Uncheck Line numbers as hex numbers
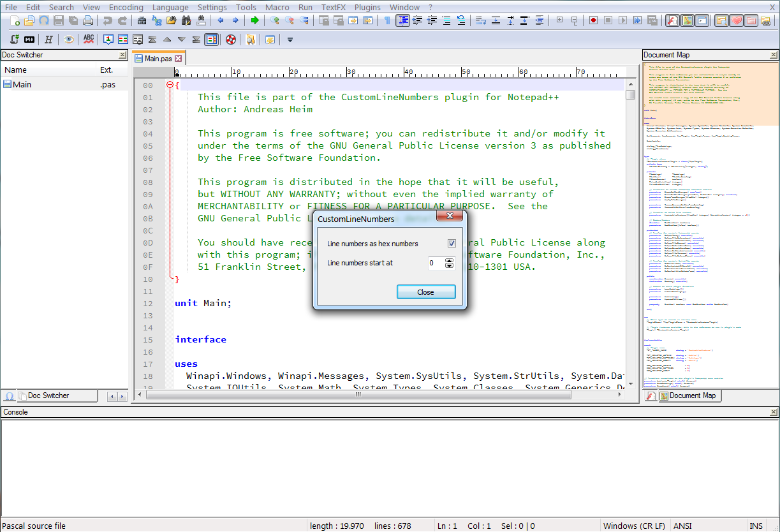This screenshot has width=780, height=532. (452, 244)
